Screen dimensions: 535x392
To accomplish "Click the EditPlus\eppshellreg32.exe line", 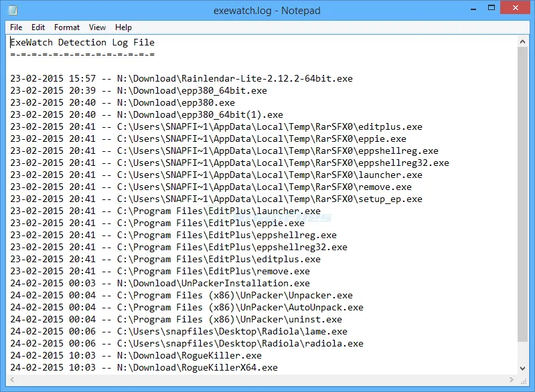I will pos(179,247).
